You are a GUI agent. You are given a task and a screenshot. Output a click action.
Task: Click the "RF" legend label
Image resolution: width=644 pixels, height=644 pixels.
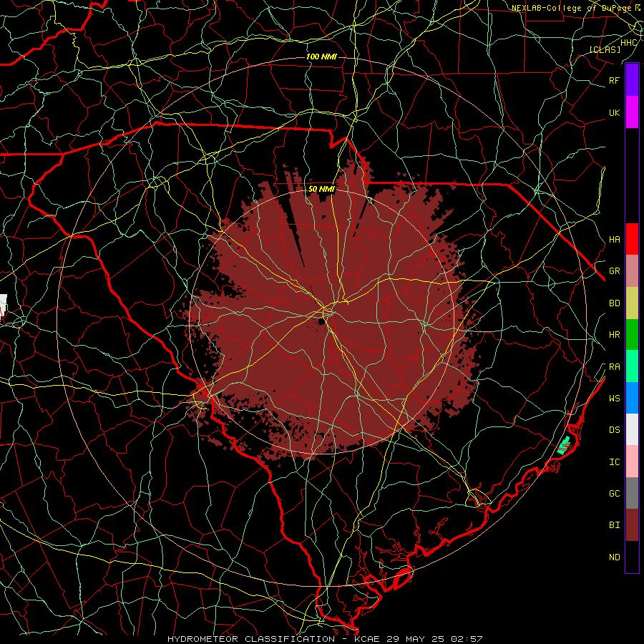614,80
